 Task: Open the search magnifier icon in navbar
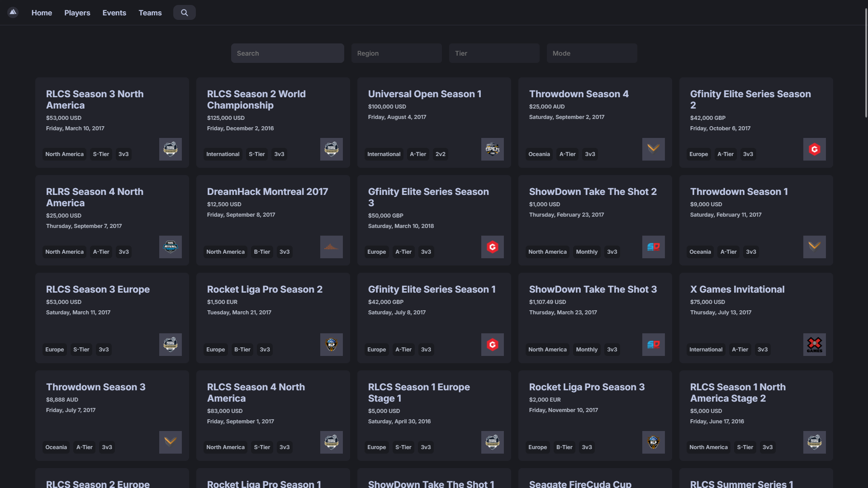pos(184,13)
